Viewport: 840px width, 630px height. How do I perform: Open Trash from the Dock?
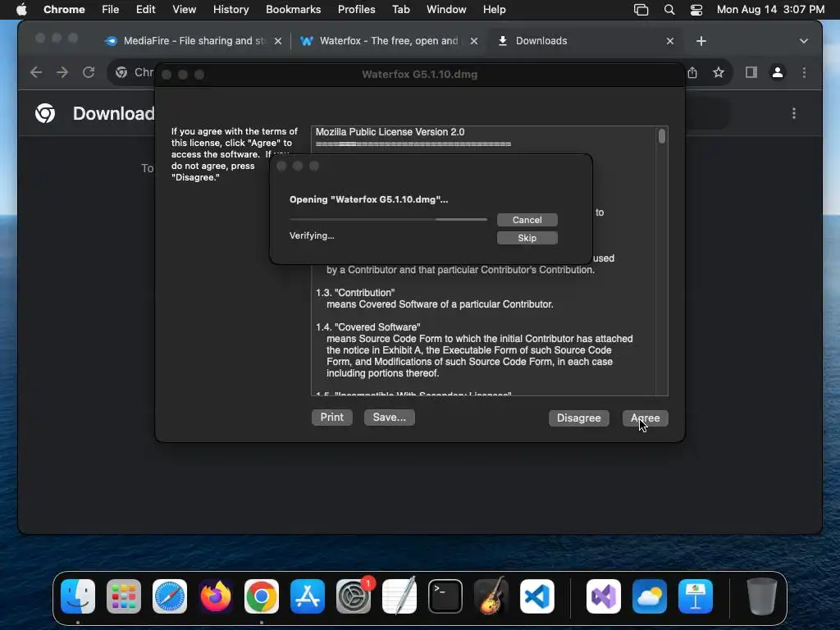point(761,596)
